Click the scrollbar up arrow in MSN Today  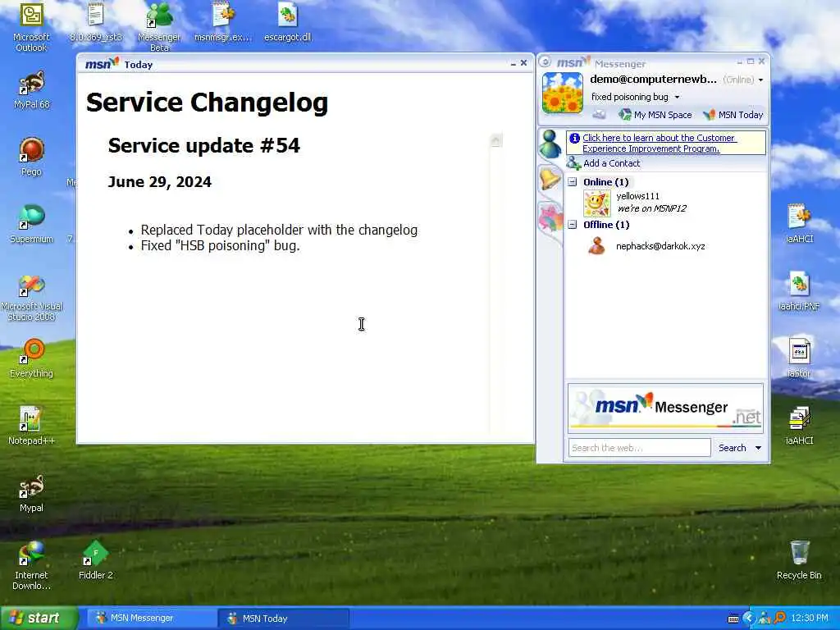495,141
